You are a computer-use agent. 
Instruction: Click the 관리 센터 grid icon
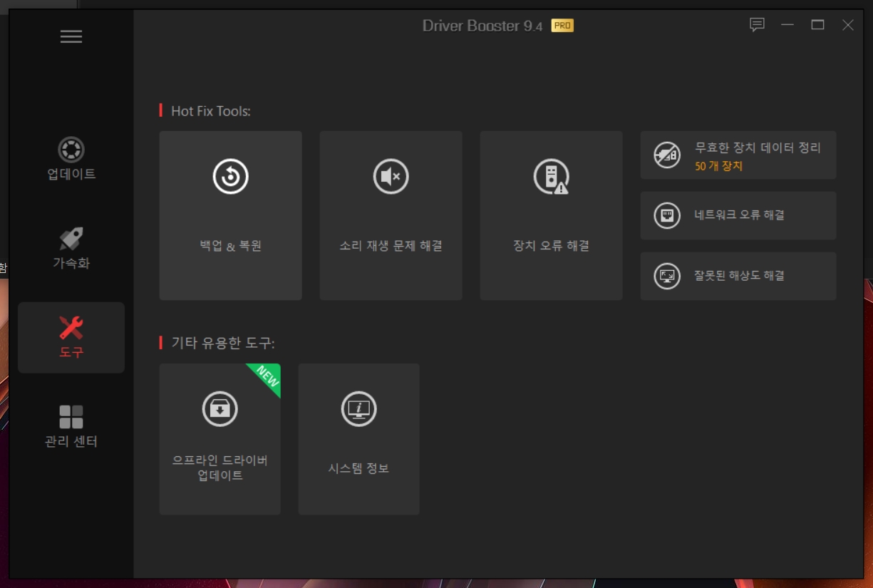[71, 417]
